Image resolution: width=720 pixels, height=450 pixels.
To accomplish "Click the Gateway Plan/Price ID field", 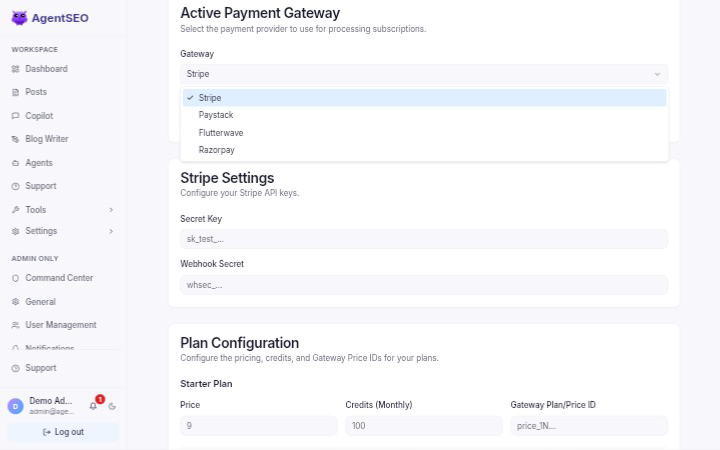I will [589, 426].
